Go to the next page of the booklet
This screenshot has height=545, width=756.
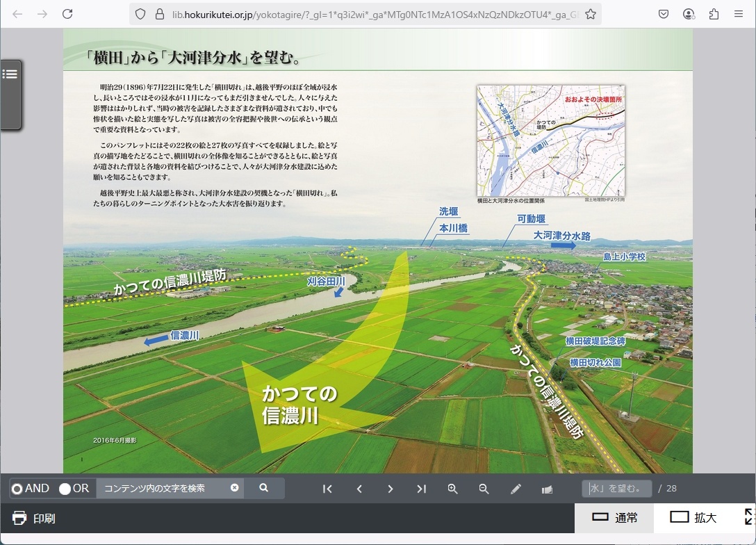[391, 489]
